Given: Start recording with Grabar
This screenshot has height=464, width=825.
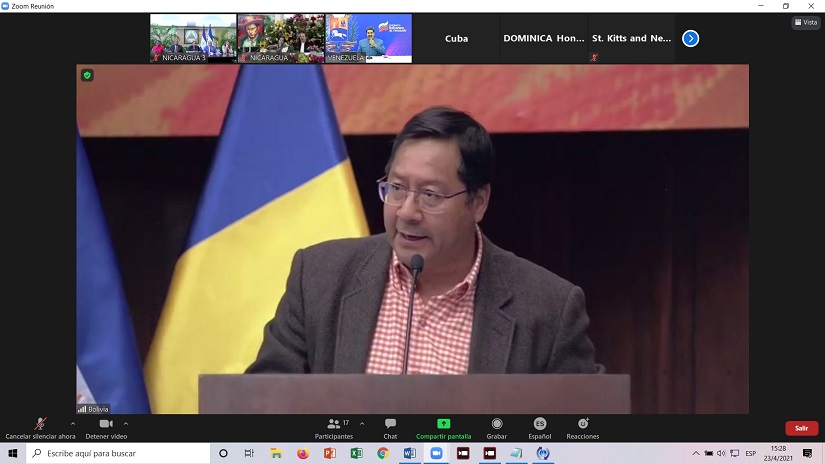Looking at the screenshot, I should point(497,429).
